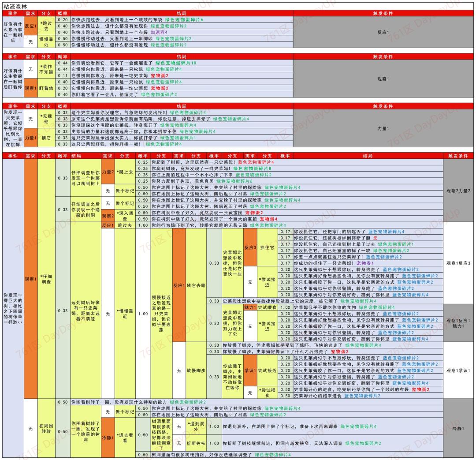The image size is (476, 460).
Task: Click the grey 观察2力量2 trigger cell
Action: point(458,191)
